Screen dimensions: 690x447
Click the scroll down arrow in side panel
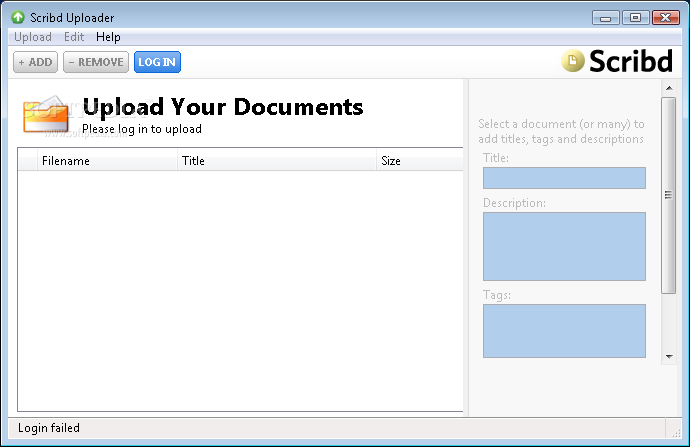(x=669, y=357)
